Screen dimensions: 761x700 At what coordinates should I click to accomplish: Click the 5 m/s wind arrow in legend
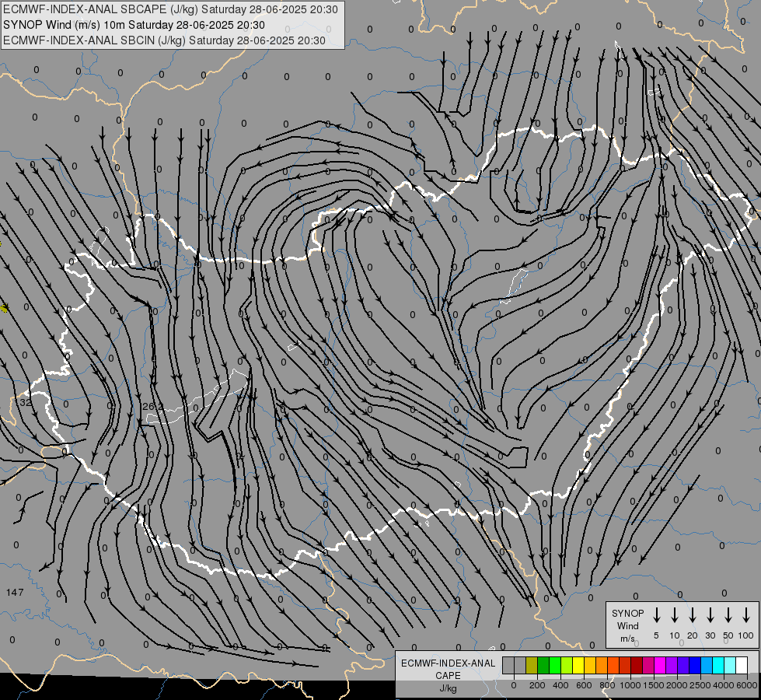click(x=656, y=615)
